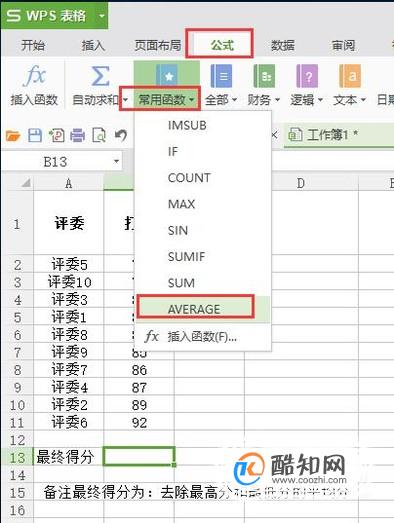Click the score cell 89
The height and width of the screenshot is (523, 394).
click(x=139, y=405)
